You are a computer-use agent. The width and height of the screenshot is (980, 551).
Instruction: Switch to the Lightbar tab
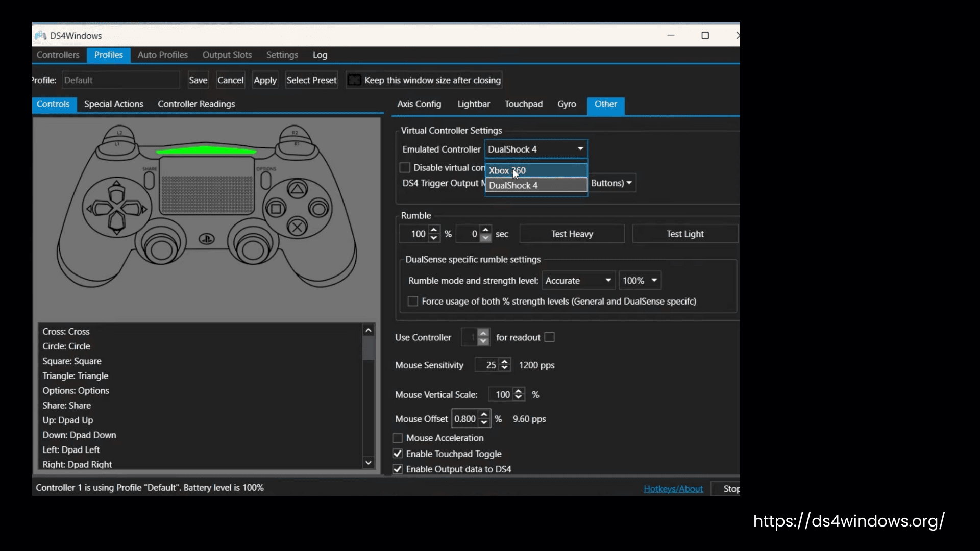pyautogui.click(x=474, y=104)
